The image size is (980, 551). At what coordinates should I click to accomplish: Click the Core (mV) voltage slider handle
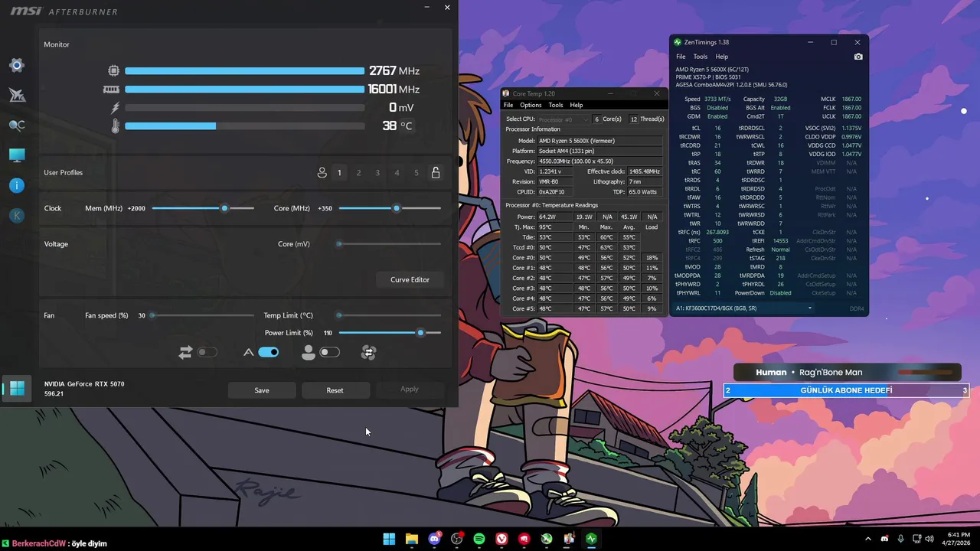[339, 244]
